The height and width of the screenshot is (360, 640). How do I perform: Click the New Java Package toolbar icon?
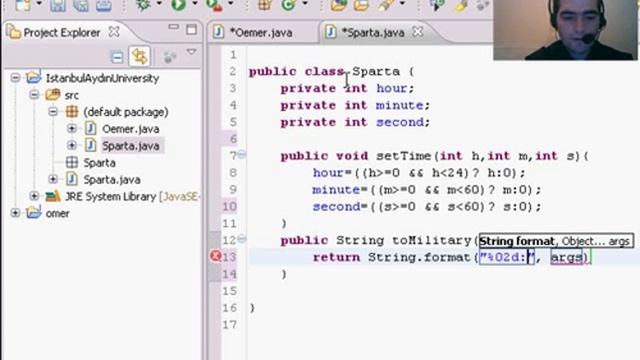click(264, 5)
